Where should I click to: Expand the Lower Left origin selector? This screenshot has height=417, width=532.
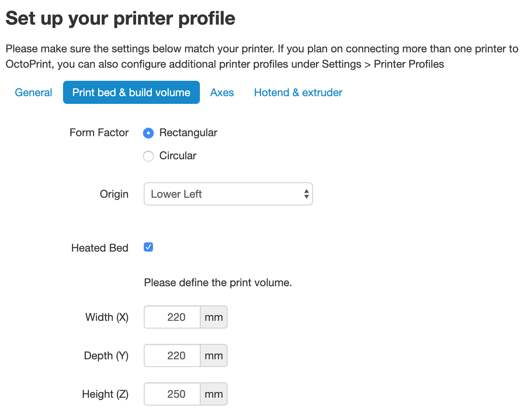[228, 194]
